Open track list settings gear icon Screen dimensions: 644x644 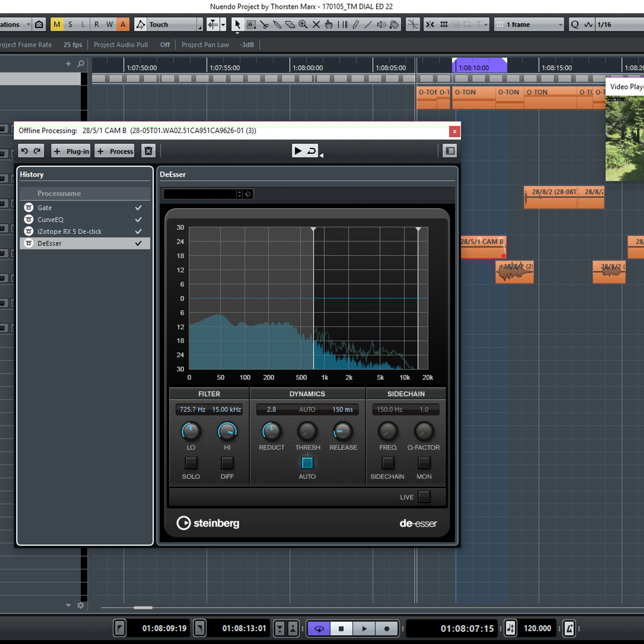coord(80,605)
